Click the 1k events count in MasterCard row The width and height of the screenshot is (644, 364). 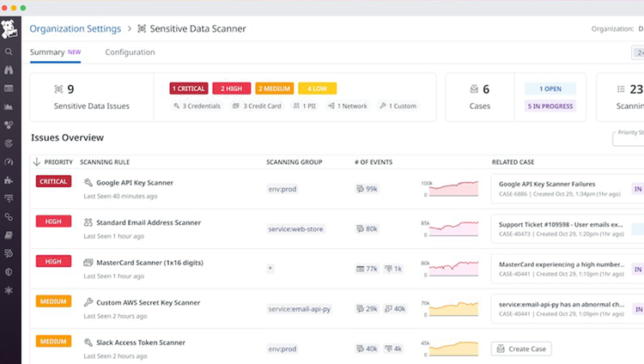point(393,269)
